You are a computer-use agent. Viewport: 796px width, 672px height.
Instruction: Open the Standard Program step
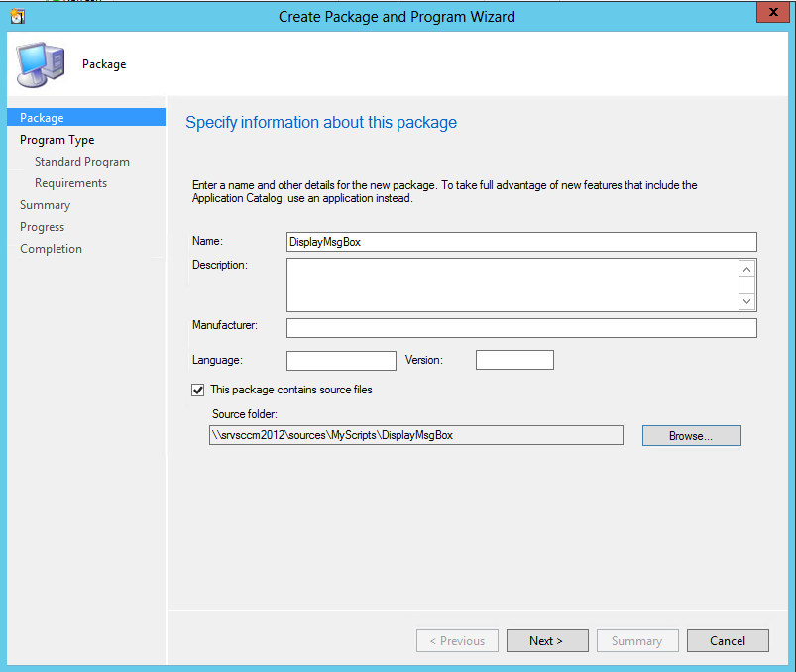click(81, 162)
